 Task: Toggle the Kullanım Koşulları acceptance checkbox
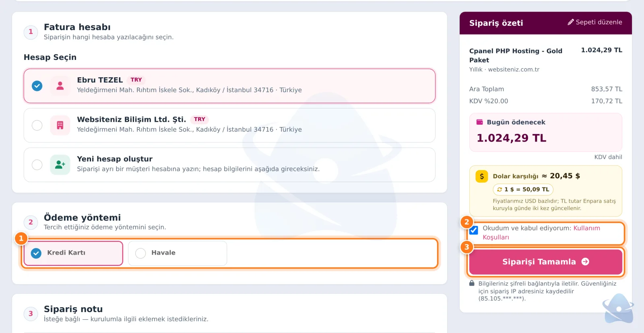click(x=474, y=230)
